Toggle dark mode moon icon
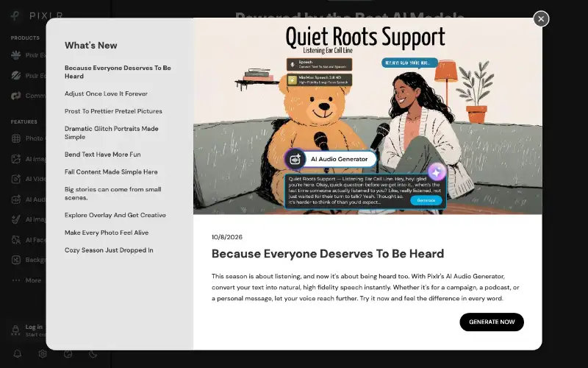This screenshot has height=368, width=588. (93, 354)
